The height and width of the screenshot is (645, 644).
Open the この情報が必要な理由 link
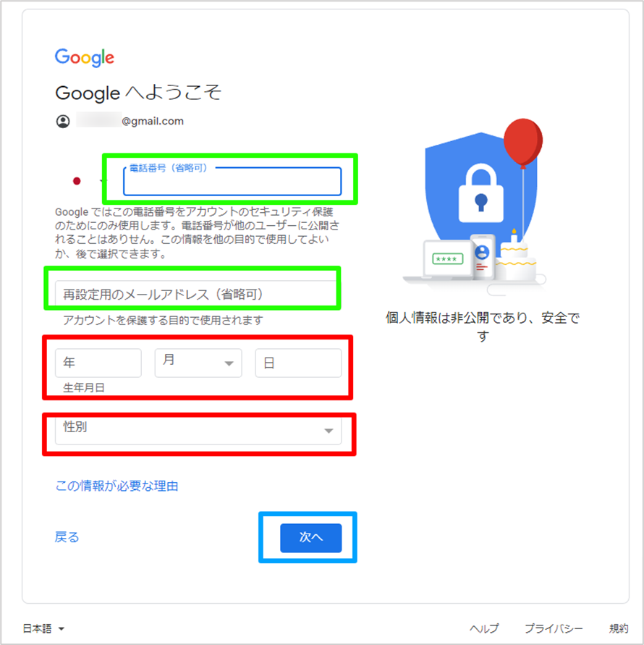[x=116, y=486]
